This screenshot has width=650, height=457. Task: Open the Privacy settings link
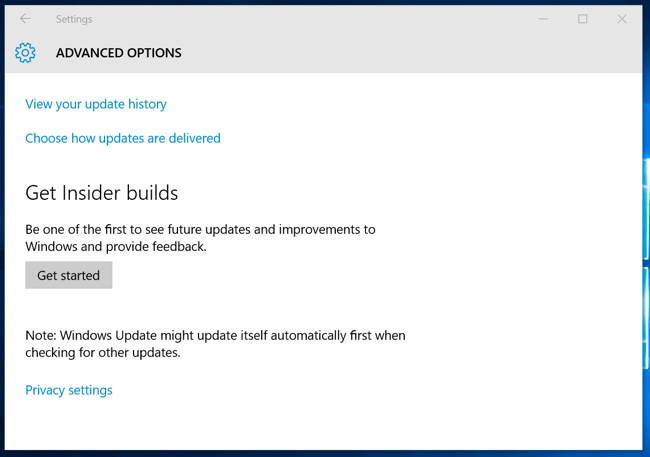(69, 390)
